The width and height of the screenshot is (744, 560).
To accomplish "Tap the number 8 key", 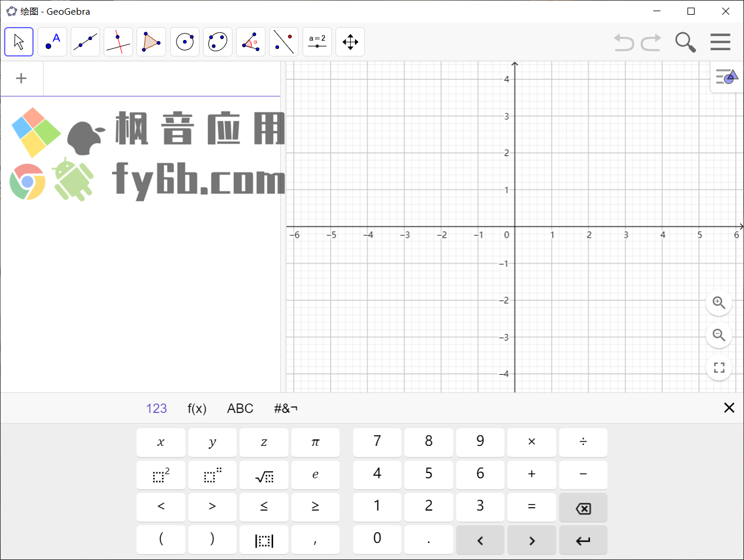I will (x=429, y=442).
